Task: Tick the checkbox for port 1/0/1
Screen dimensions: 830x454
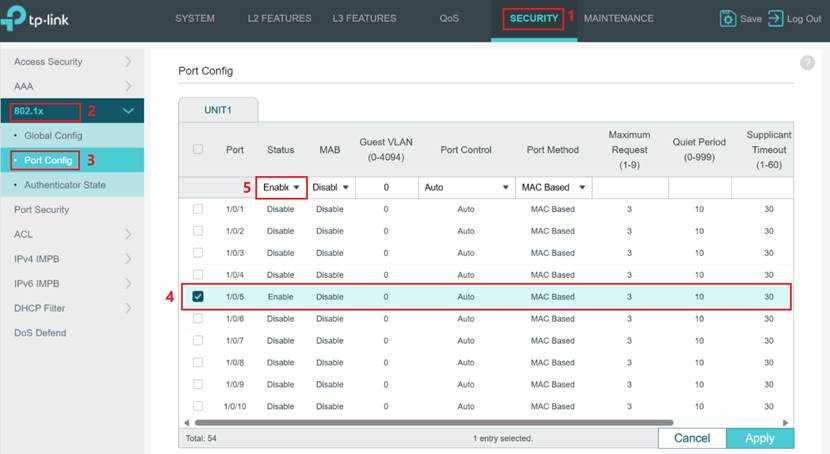Action: [198, 209]
